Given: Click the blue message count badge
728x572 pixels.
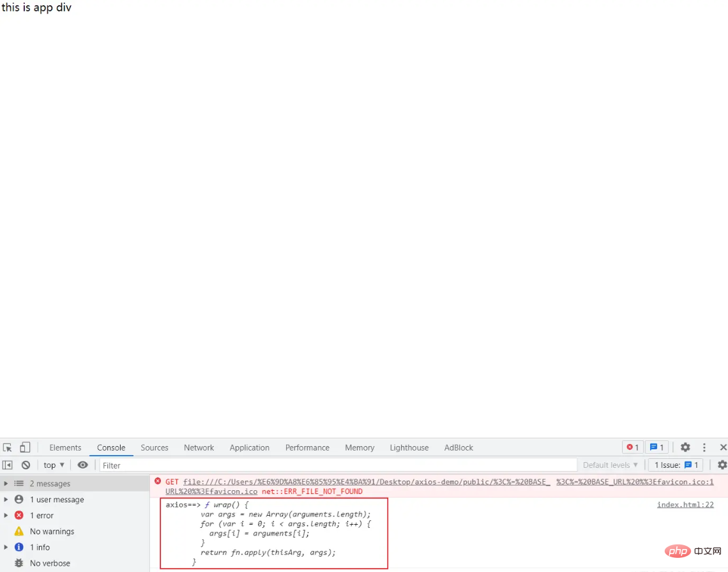Looking at the screenshot, I should [656, 447].
